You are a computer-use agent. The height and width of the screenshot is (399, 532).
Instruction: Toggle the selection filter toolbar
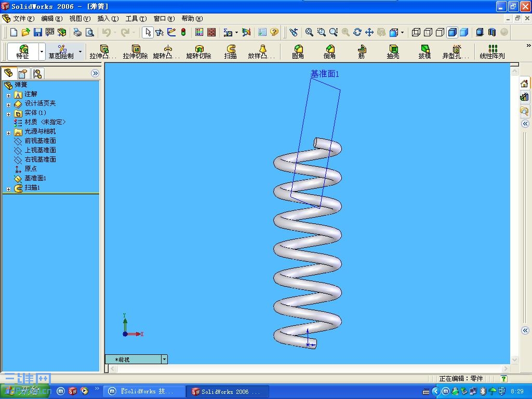tap(159, 32)
